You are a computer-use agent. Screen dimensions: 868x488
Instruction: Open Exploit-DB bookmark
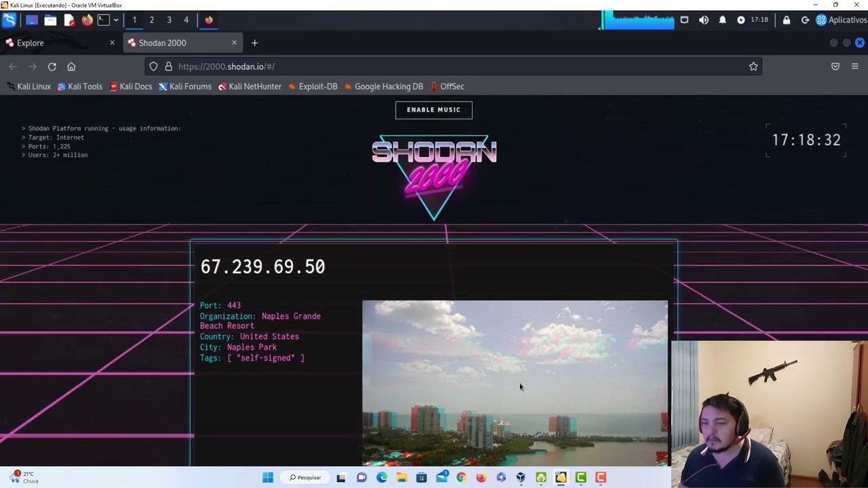click(x=313, y=86)
